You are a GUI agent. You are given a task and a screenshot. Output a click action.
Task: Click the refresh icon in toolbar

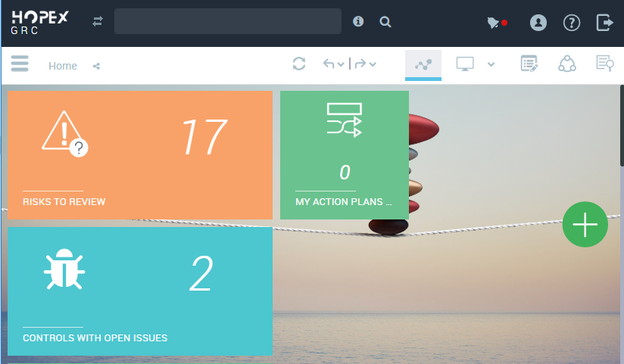tap(299, 64)
